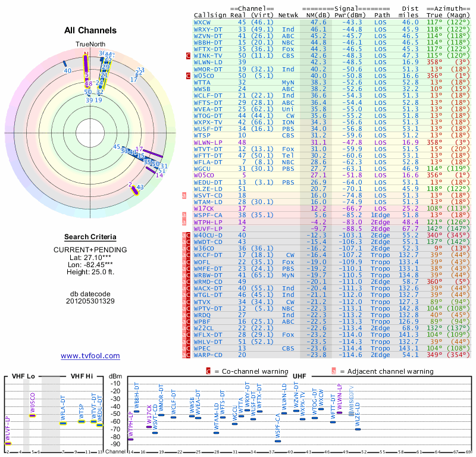Viewport: 476px width, 457px height.
Task: Select WPEC callsign in the station table
Action: click(202, 348)
